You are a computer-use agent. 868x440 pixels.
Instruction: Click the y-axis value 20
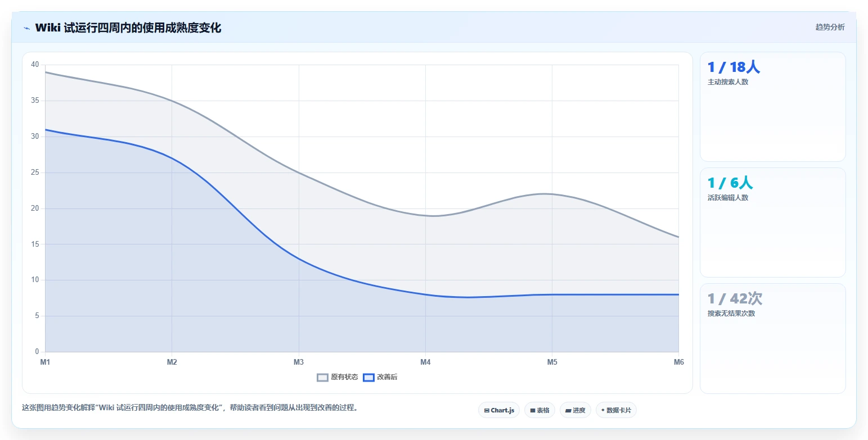[x=35, y=208]
